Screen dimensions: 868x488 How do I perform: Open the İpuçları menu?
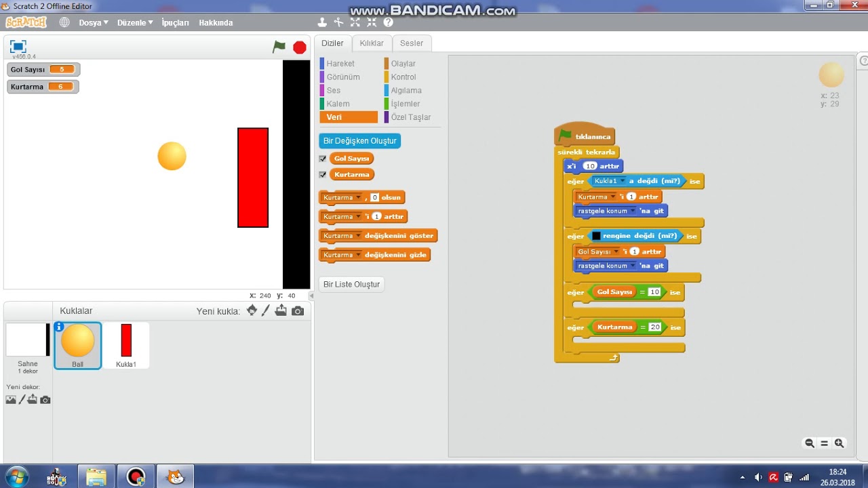point(175,22)
